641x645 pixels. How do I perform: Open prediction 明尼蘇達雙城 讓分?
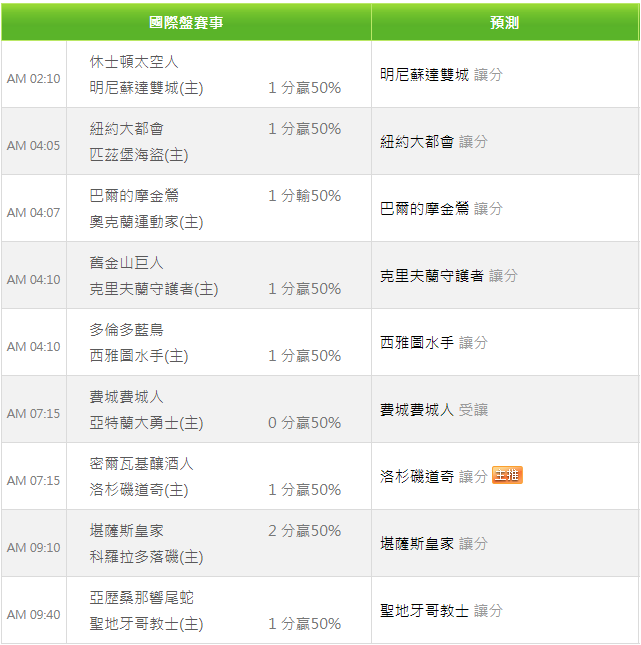[x=441, y=75]
